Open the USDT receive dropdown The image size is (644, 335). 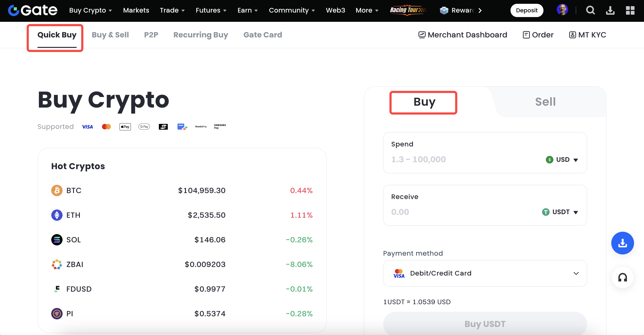560,212
